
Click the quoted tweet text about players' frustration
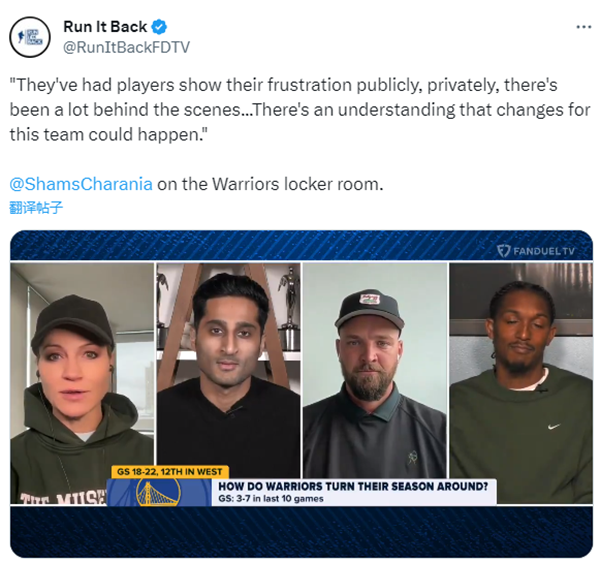click(x=300, y=110)
